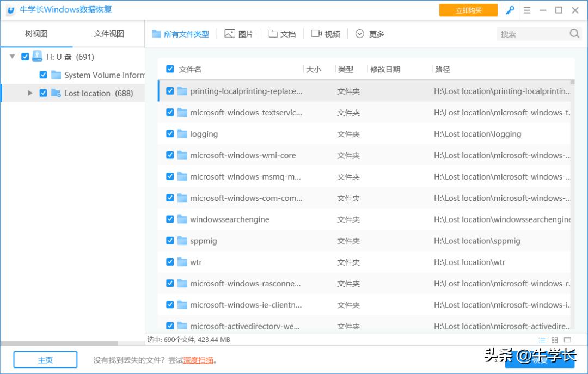The image size is (588, 374).
Task: Toggle the 文件名 select-all checkbox
Action: pos(170,69)
